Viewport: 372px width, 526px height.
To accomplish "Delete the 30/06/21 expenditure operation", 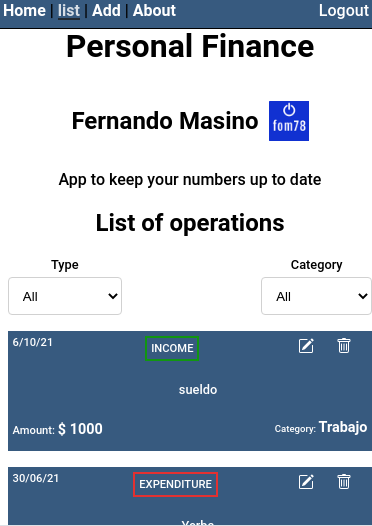I will coord(344,482).
